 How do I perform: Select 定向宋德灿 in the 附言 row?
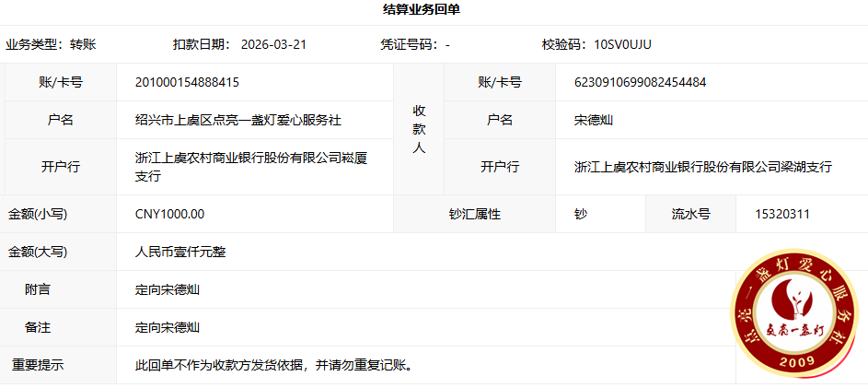(168, 289)
